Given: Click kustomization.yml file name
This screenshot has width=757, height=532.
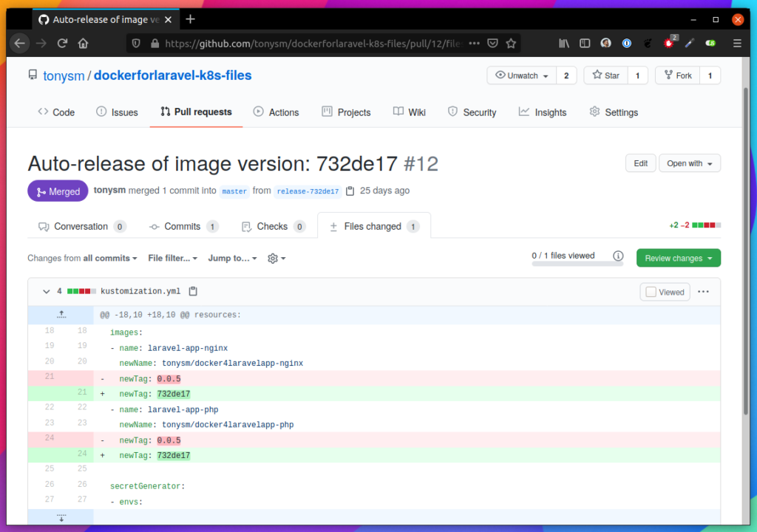Looking at the screenshot, I should pyautogui.click(x=140, y=291).
